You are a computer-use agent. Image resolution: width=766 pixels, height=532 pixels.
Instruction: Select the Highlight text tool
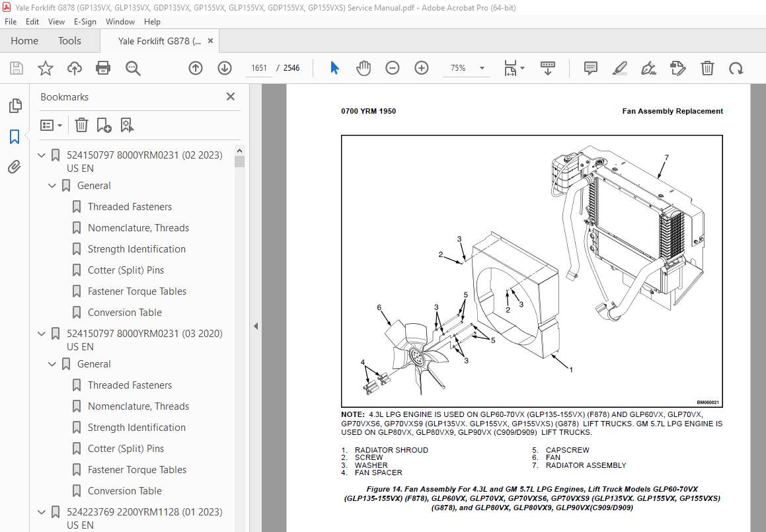(x=619, y=68)
